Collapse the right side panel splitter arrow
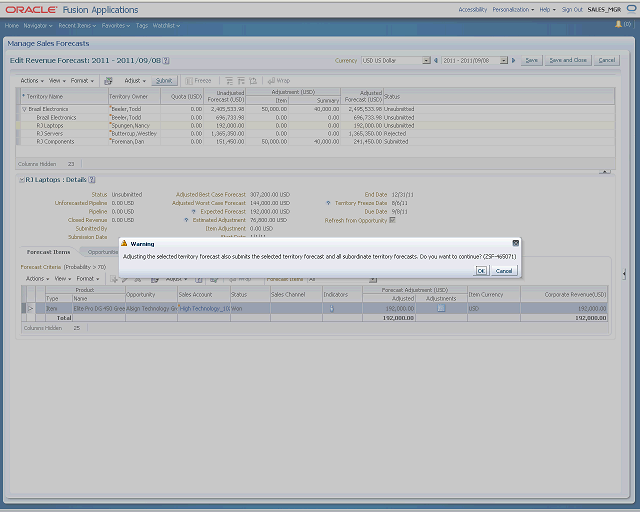This screenshot has width=640, height=512. [624, 274]
